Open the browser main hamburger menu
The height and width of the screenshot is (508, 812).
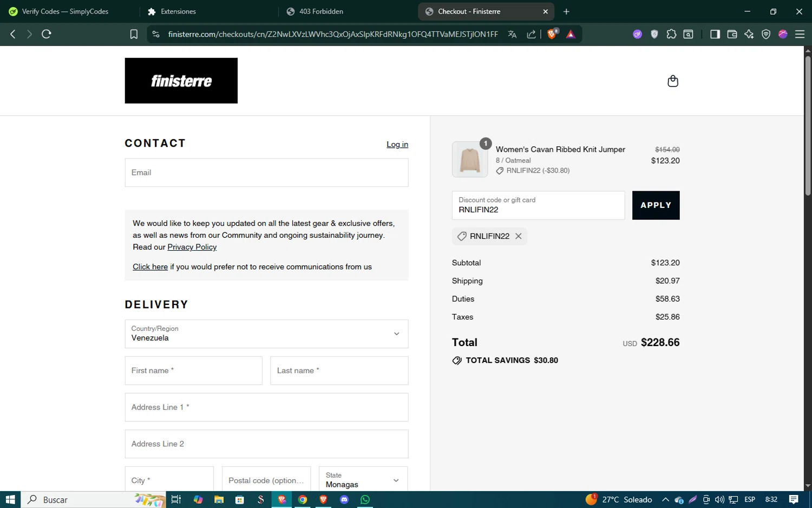click(800, 34)
